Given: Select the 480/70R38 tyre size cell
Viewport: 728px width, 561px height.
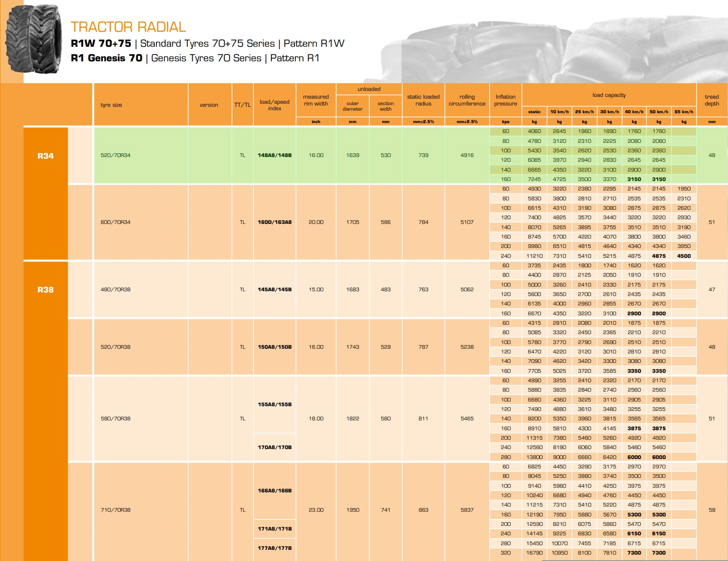Looking at the screenshot, I should click(x=115, y=290).
